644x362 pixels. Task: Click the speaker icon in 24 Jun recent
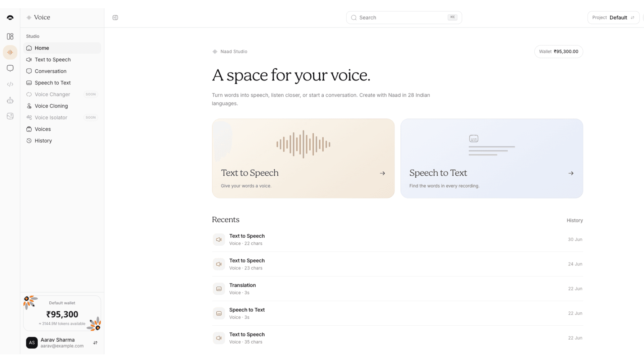pyautogui.click(x=219, y=264)
